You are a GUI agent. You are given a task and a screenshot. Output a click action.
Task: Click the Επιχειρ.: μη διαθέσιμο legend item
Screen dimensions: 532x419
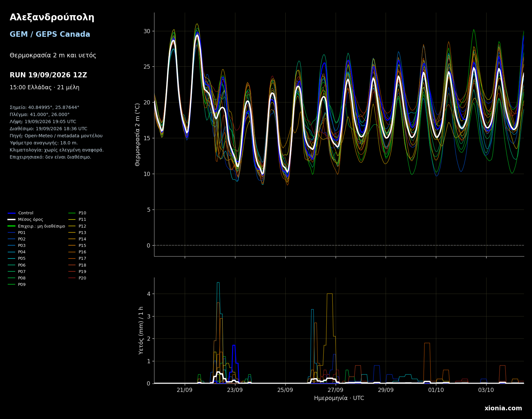pos(36,226)
